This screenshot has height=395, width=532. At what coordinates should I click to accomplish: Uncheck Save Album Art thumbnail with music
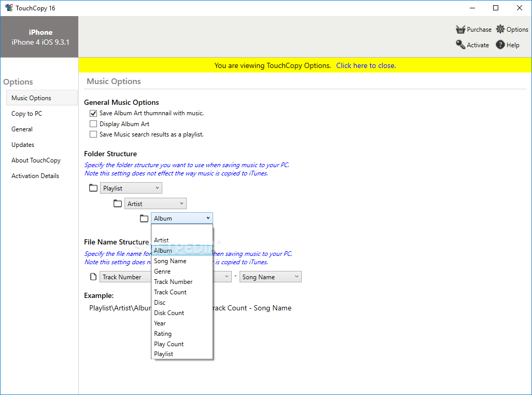(x=93, y=114)
